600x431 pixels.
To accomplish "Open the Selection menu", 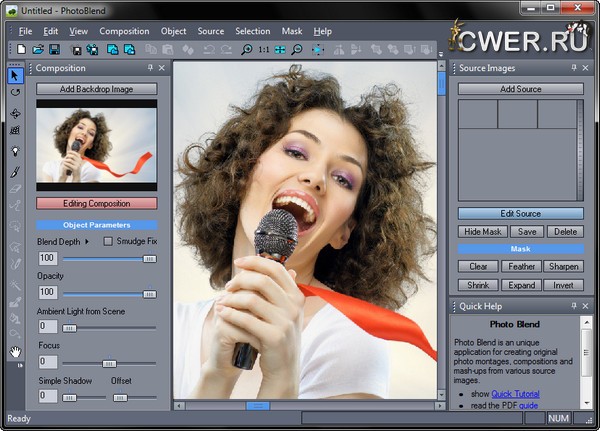I will pyautogui.click(x=252, y=31).
